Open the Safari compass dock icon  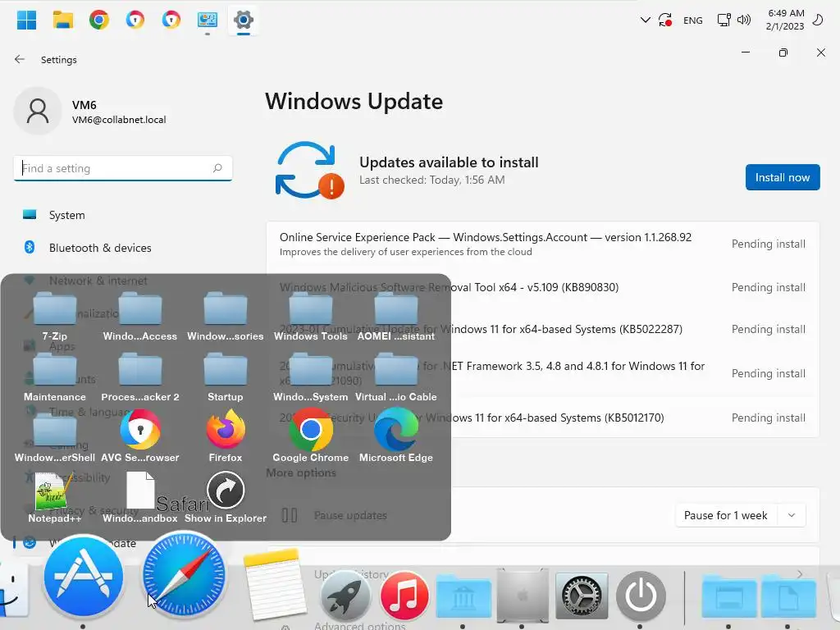[184, 575]
